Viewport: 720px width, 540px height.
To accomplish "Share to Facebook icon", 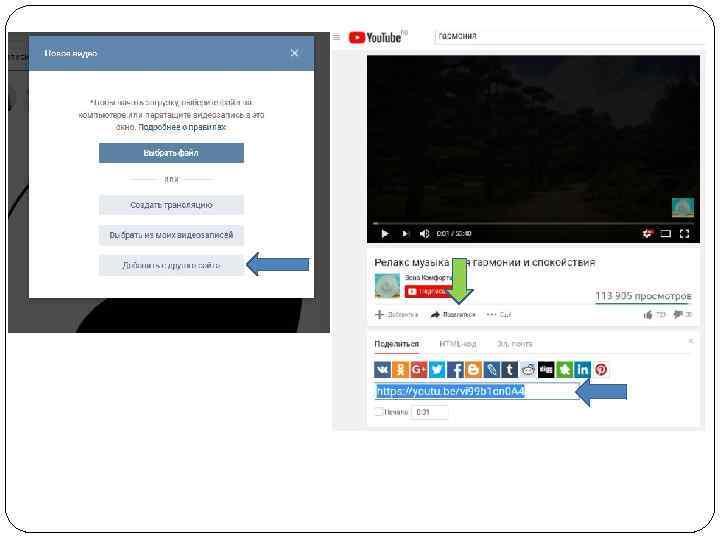I will [455, 369].
